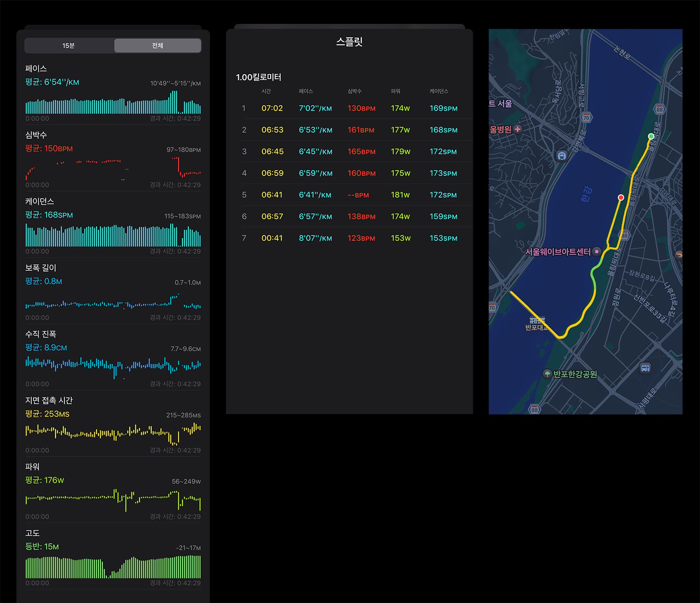The image size is (700, 603).
Task: Tap the subway station icon on map
Action: pyautogui.click(x=562, y=156)
